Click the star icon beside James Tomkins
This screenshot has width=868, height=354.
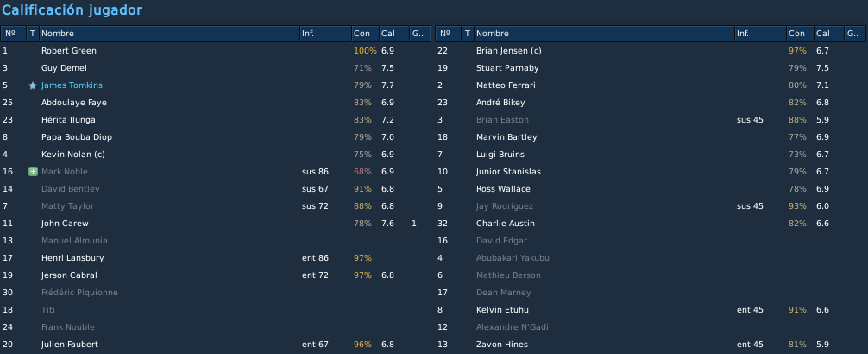[x=33, y=85]
